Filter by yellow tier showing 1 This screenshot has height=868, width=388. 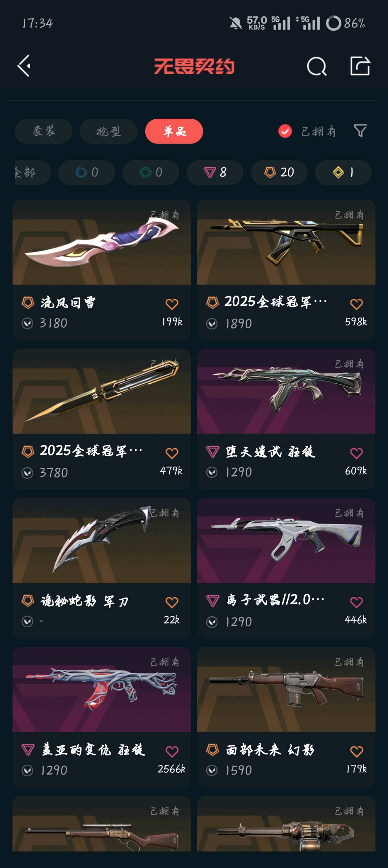point(343,173)
